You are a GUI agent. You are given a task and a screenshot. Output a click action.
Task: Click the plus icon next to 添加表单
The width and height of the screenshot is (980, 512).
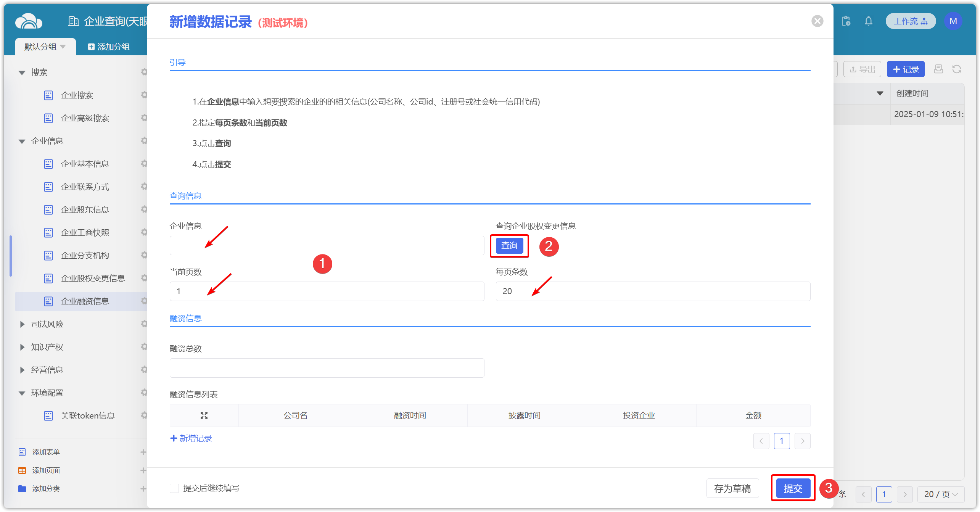[x=143, y=452]
